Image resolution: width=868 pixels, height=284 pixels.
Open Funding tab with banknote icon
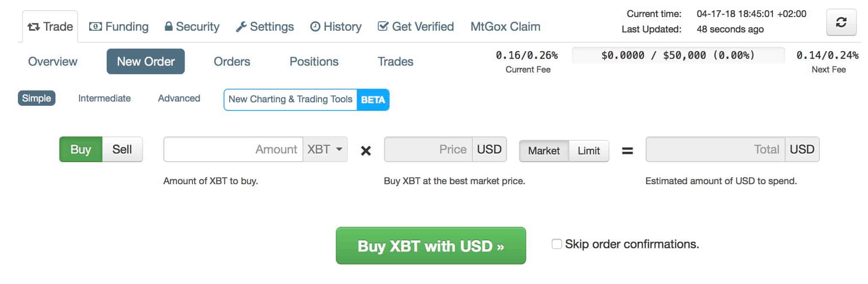pos(119,26)
